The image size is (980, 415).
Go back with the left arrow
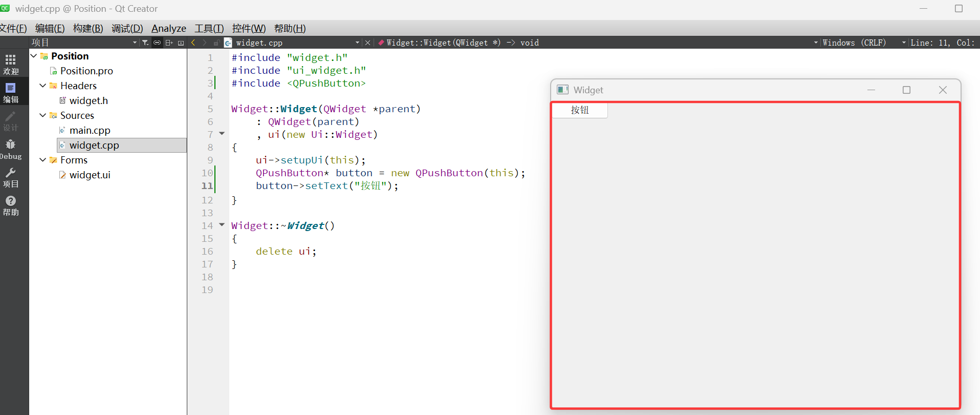[193, 43]
